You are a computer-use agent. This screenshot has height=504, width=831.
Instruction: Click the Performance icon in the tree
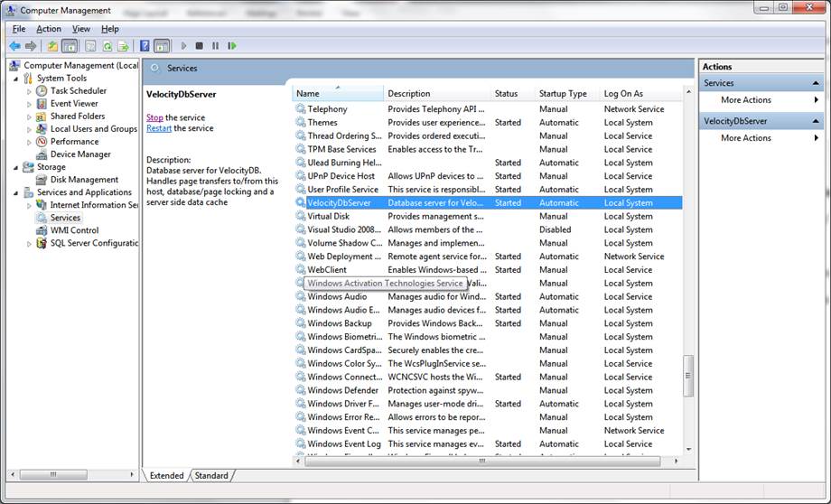pyautogui.click(x=42, y=142)
